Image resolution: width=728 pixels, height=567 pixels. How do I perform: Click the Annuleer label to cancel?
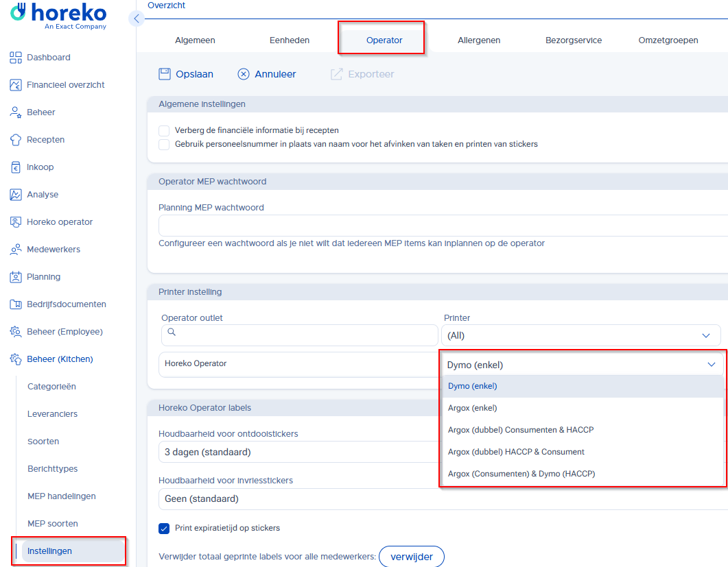point(275,74)
